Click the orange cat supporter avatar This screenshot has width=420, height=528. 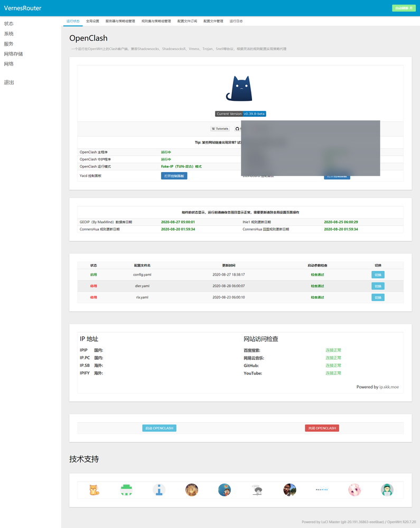click(x=95, y=489)
